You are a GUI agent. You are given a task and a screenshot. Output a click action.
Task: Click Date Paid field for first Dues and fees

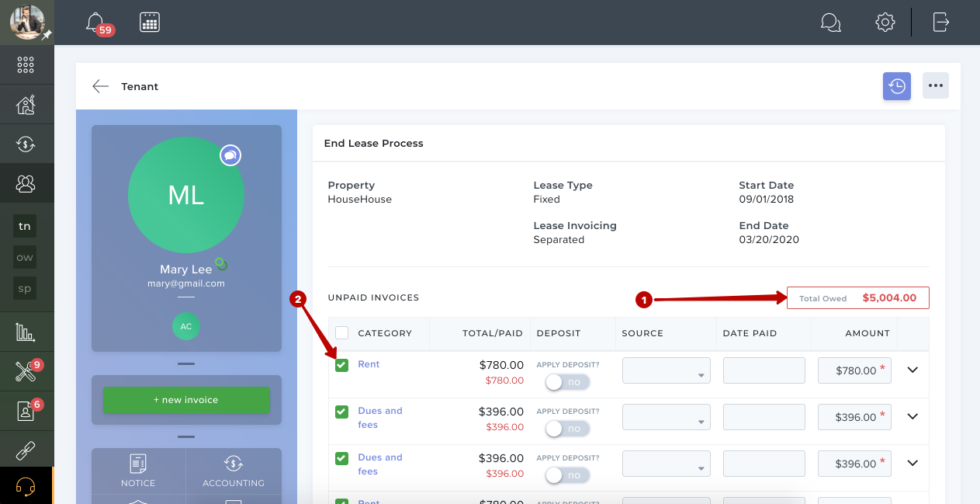tap(764, 417)
